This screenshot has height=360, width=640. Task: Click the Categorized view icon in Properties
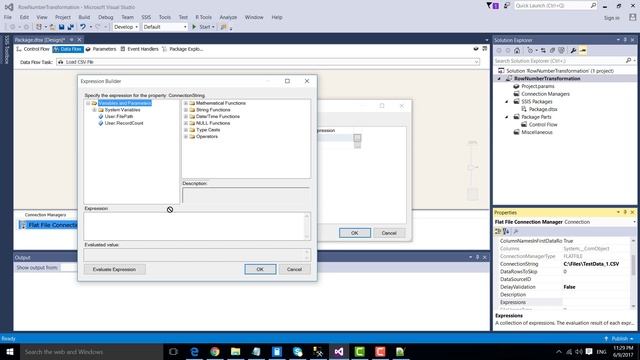[x=498, y=231]
